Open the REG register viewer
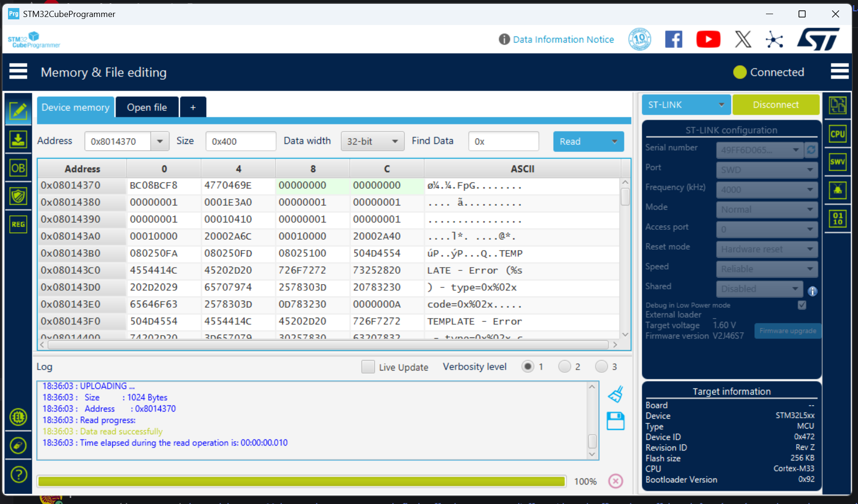 (x=18, y=225)
